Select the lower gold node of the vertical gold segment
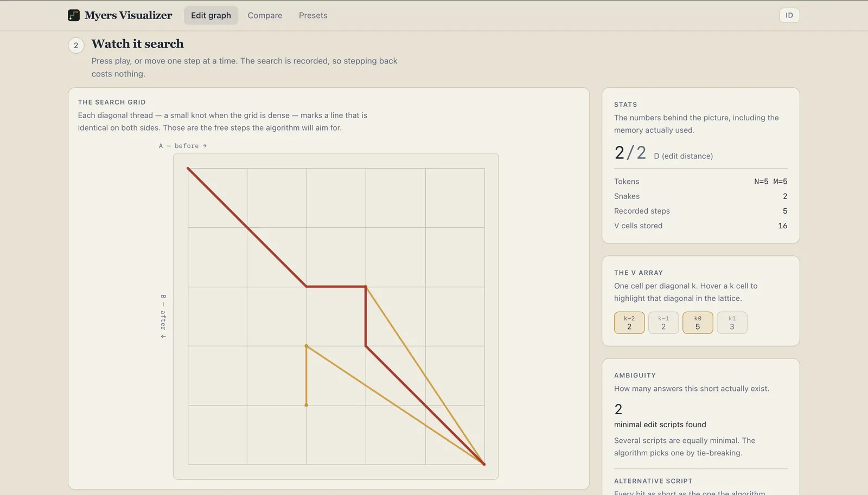The height and width of the screenshot is (495, 868). pyautogui.click(x=307, y=405)
